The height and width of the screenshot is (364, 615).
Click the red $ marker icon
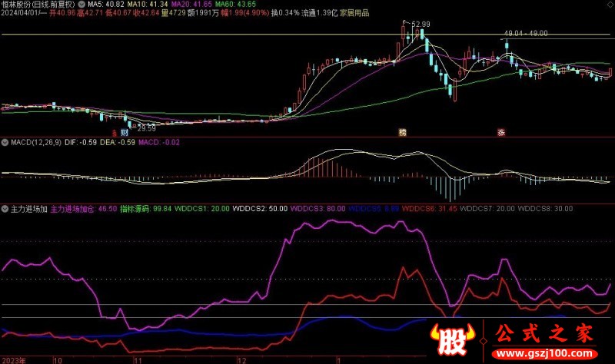click(x=114, y=133)
